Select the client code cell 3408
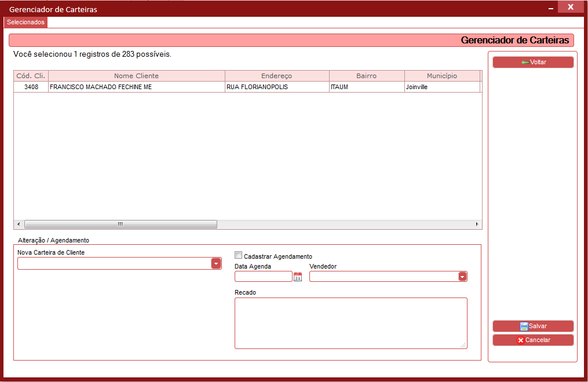The width and height of the screenshot is (588, 382). pyautogui.click(x=31, y=87)
